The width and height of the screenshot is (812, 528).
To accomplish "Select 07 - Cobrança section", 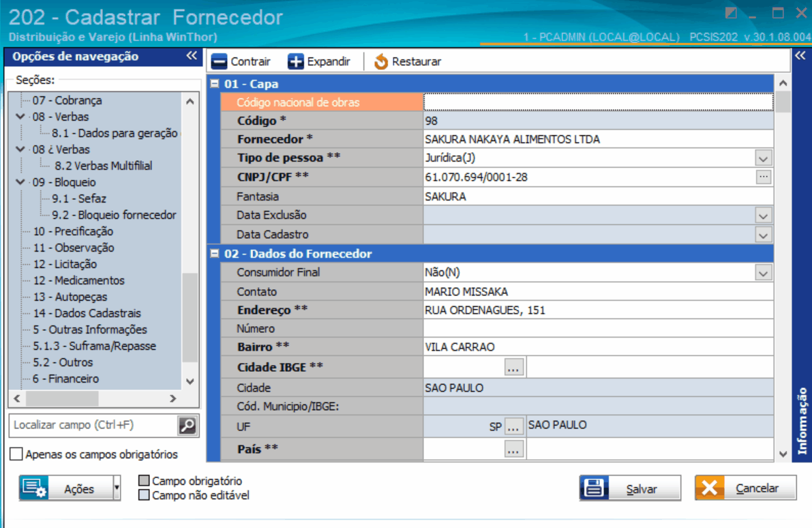I will [x=67, y=100].
